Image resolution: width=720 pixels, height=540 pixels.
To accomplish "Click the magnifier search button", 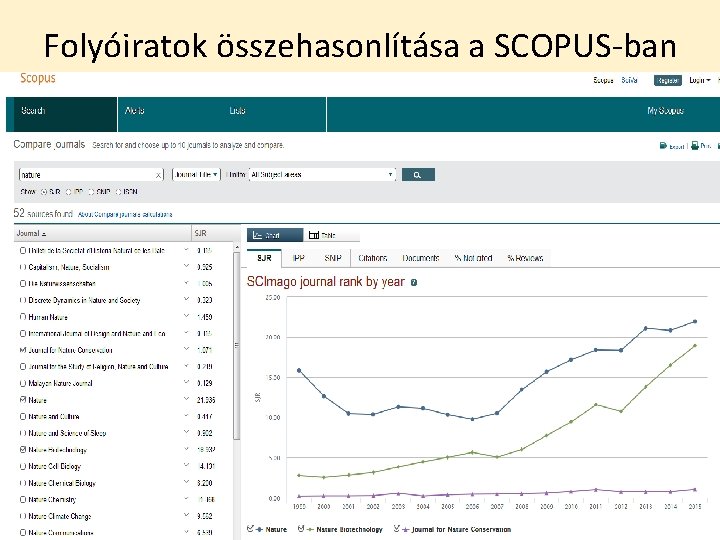I will point(418,174).
